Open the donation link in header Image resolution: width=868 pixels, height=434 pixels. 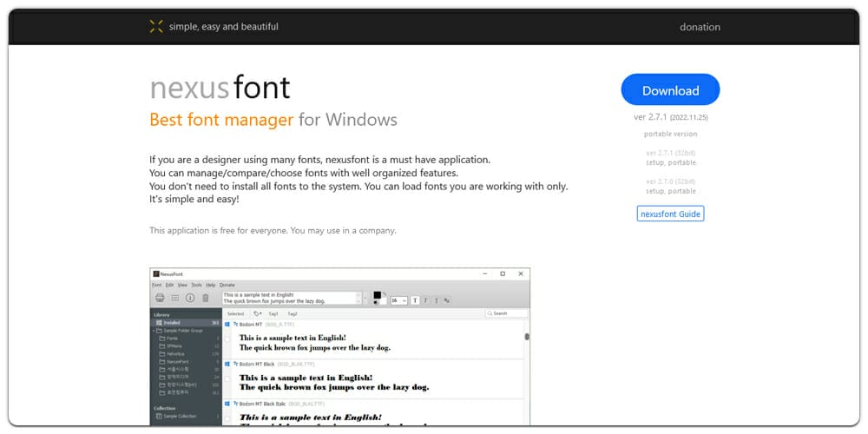700,27
